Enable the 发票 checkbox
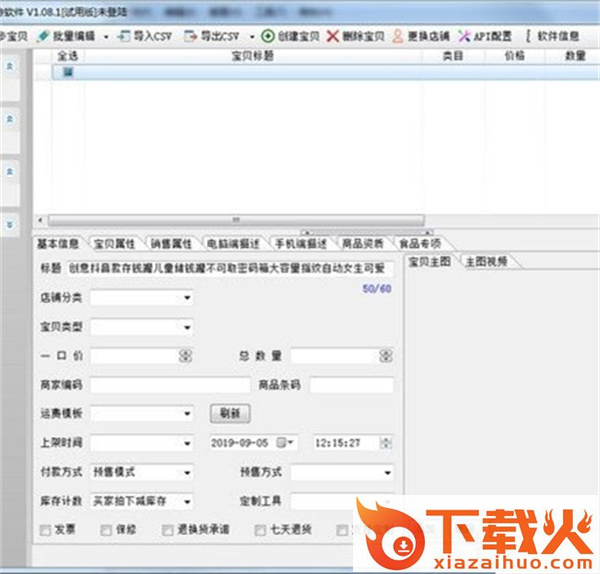The image size is (600, 574). (44, 530)
